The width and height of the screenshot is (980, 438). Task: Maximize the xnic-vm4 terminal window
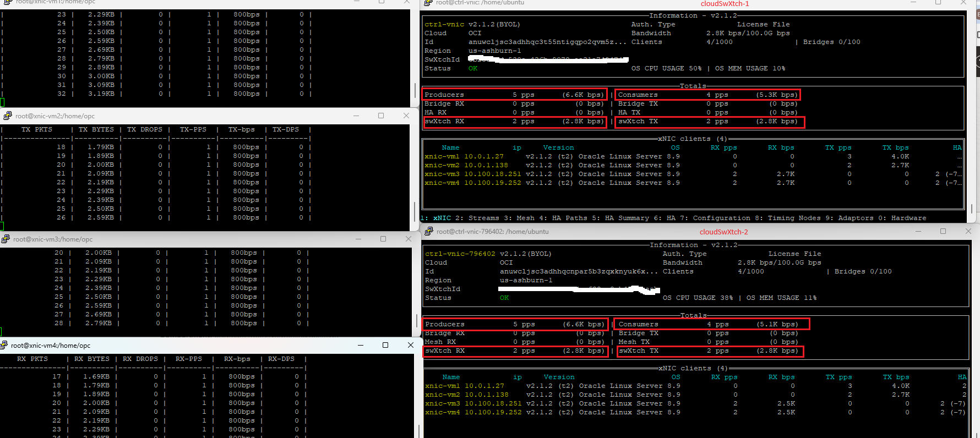[x=385, y=345]
